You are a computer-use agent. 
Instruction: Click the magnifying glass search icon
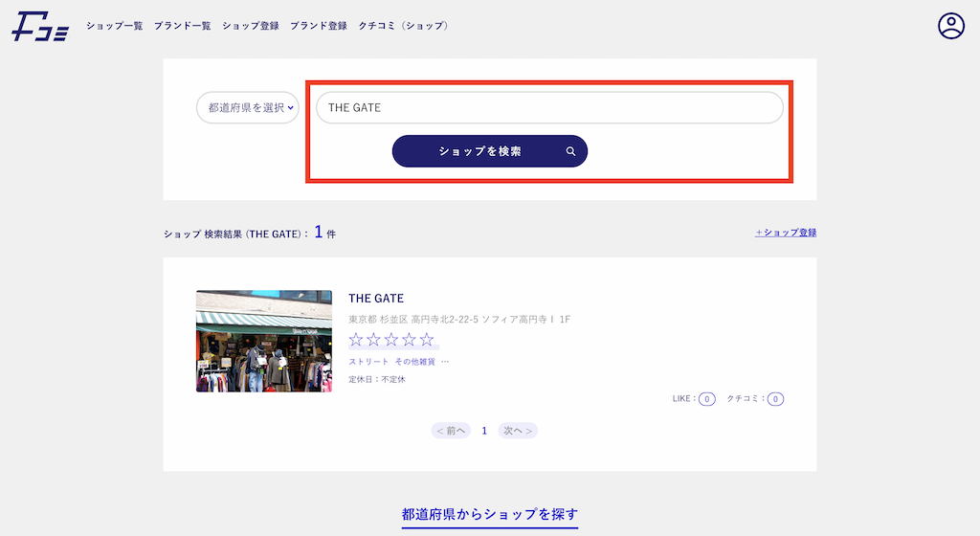point(570,151)
